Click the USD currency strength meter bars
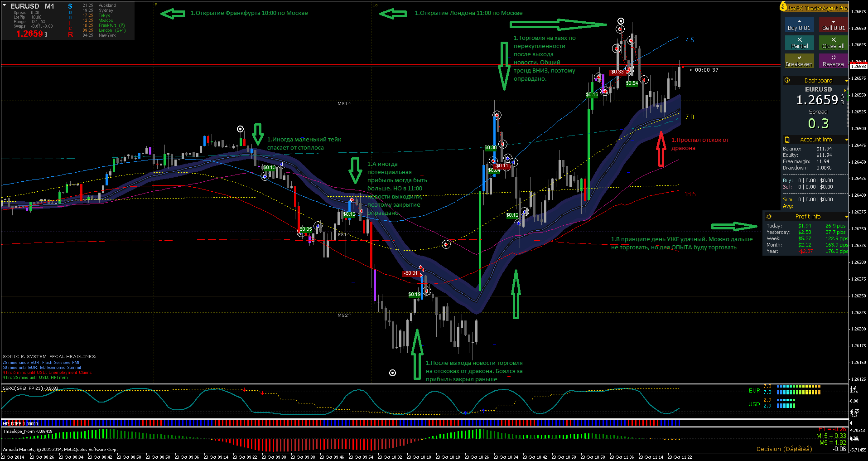 pyautogui.click(x=786, y=403)
